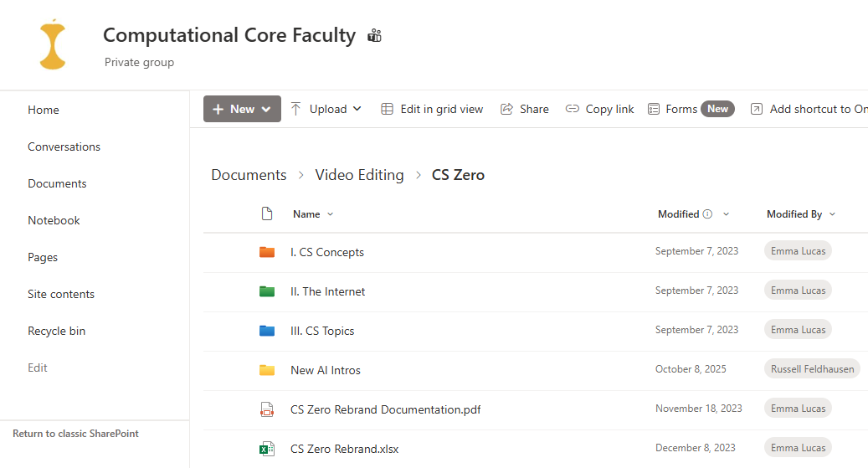Click the Modified column info icon
This screenshot has height=468, width=868.
click(707, 214)
